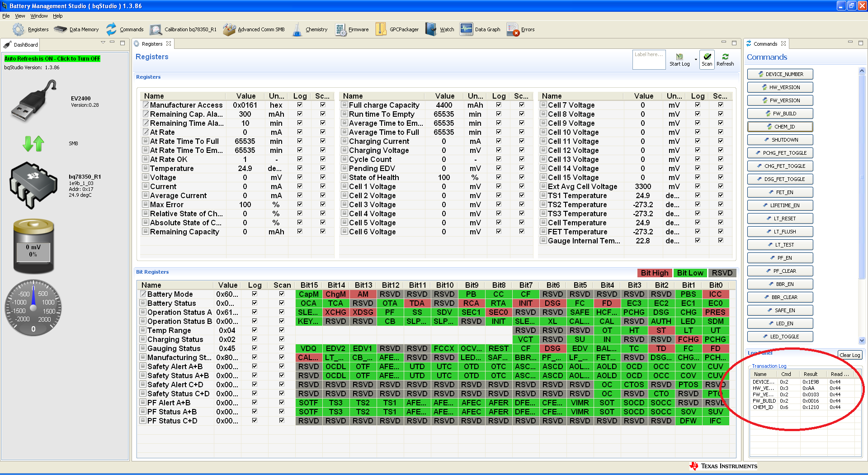The height and width of the screenshot is (475, 868).
Task: Minimize the Dashboard panel
Action: (112, 43)
